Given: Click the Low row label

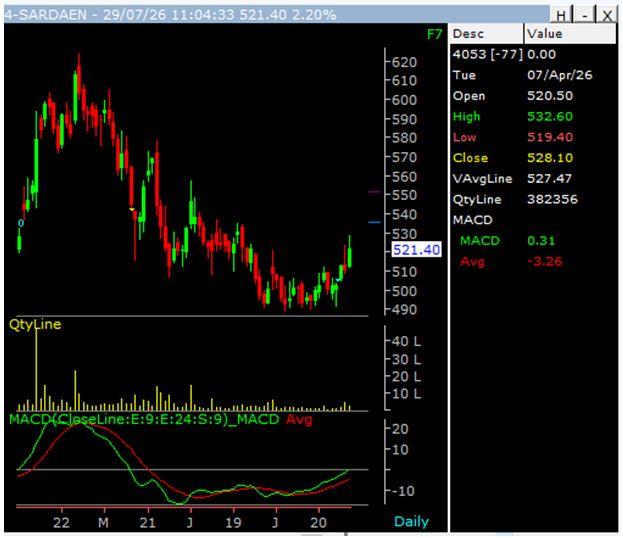Looking at the screenshot, I should 464,137.
